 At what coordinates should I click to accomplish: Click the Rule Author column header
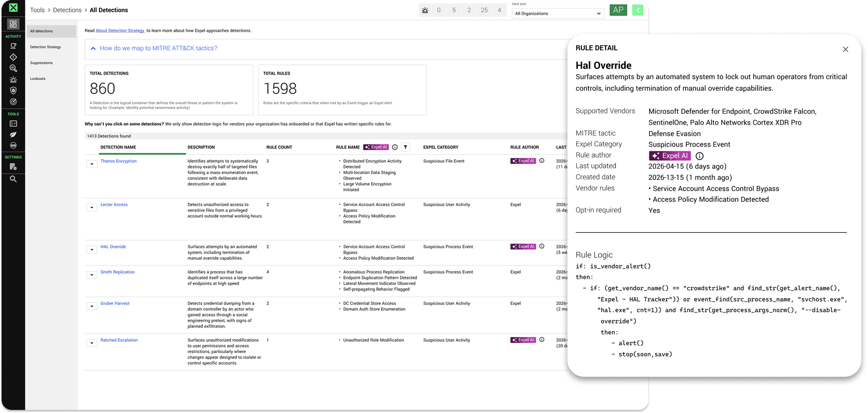click(x=524, y=147)
